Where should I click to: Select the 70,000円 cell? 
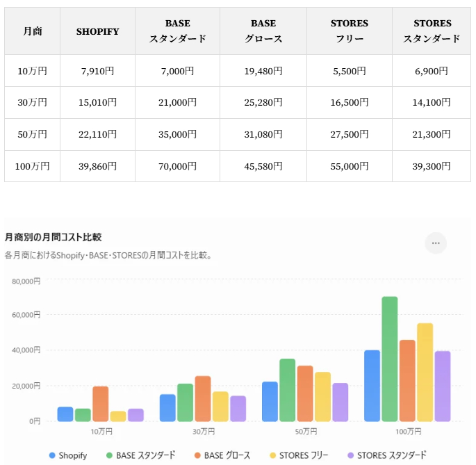(177, 166)
